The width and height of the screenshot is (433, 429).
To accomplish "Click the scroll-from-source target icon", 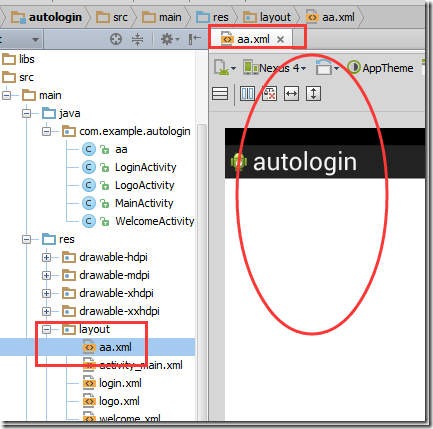I will point(116,39).
